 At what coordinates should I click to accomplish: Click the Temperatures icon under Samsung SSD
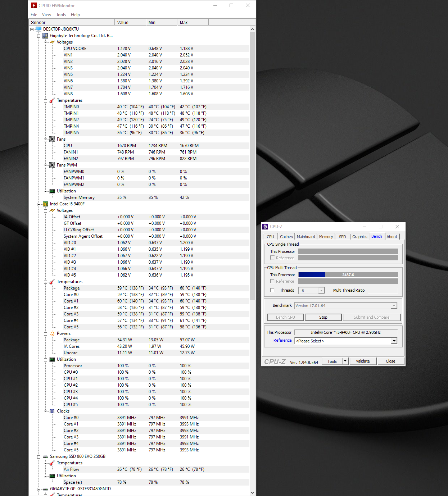pos(52,463)
